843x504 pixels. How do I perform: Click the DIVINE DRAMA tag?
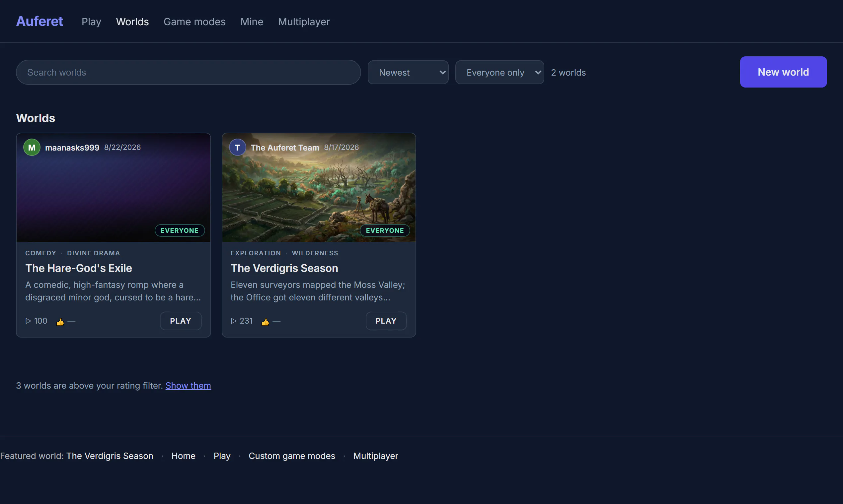click(x=94, y=253)
